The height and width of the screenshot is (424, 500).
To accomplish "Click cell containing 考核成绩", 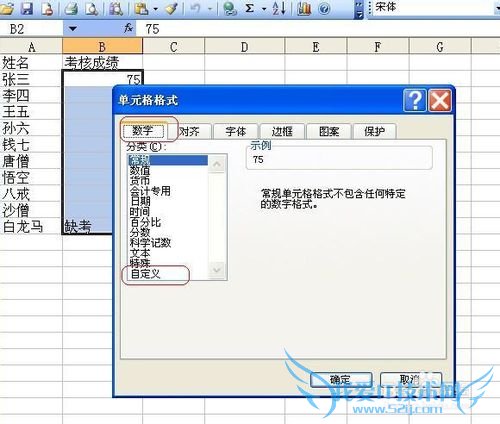I will click(102, 62).
